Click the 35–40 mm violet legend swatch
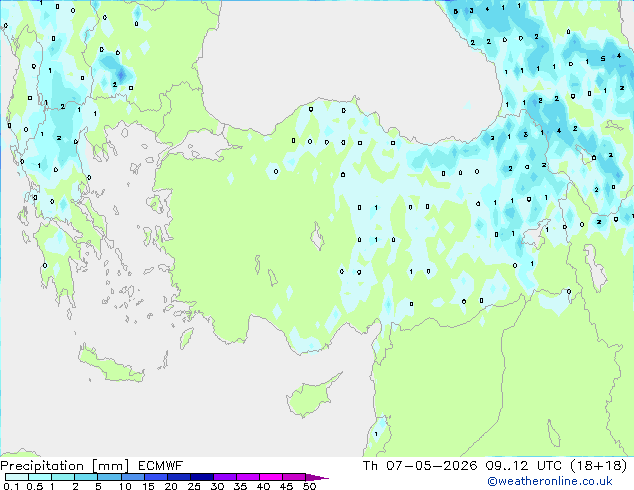 click(248, 477)
